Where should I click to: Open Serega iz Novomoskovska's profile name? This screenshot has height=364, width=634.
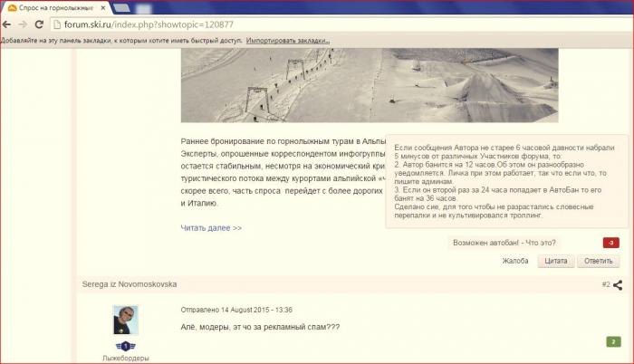coord(130,284)
